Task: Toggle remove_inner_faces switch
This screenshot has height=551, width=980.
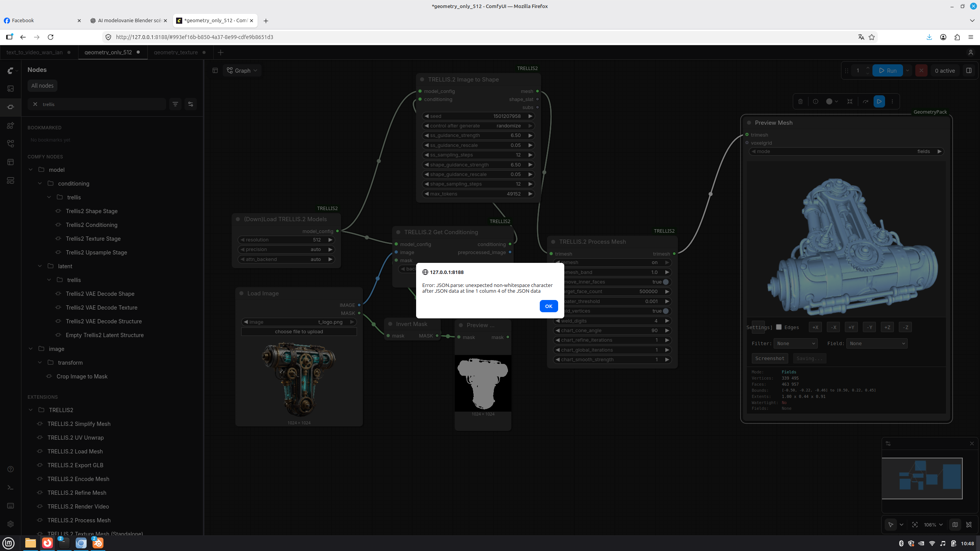Action: point(666,282)
